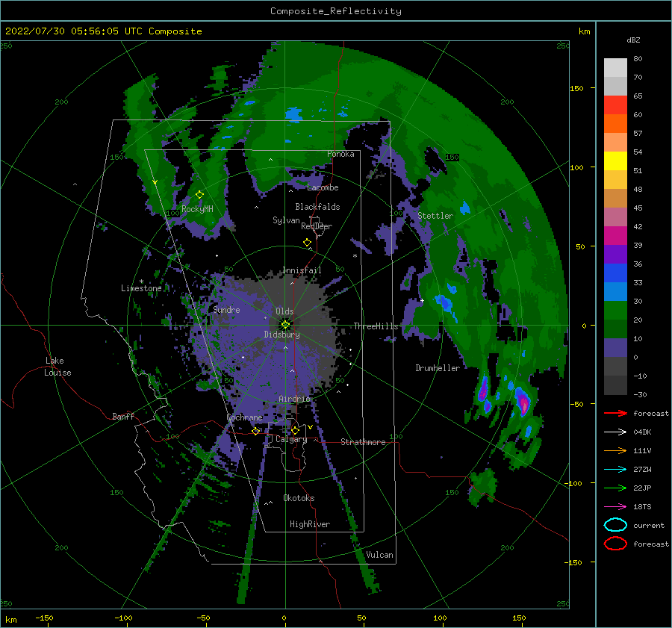Select the orange 111V arrow legend icon
This screenshot has height=628, width=672.
(615, 450)
